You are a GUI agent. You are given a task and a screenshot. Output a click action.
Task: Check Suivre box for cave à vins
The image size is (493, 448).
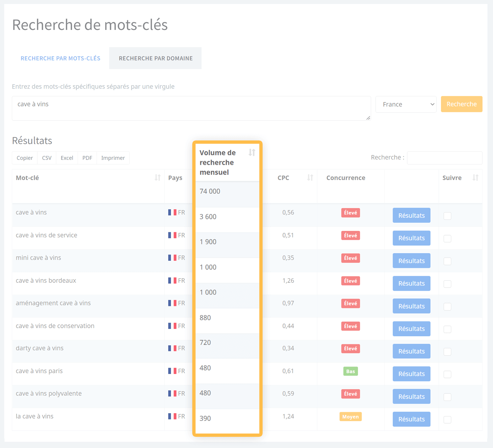[x=447, y=216]
